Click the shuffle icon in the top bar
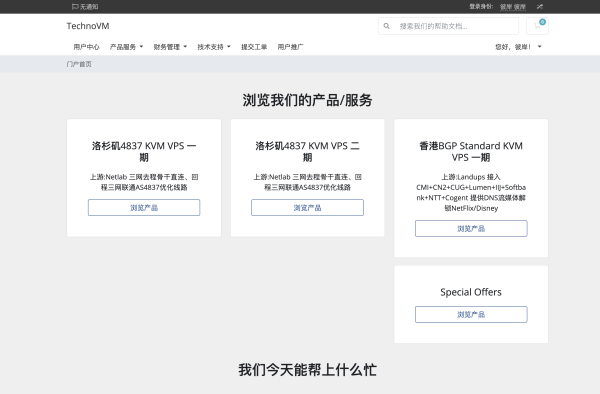The width and height of the screenshot is (600, 394). (540, 7)
